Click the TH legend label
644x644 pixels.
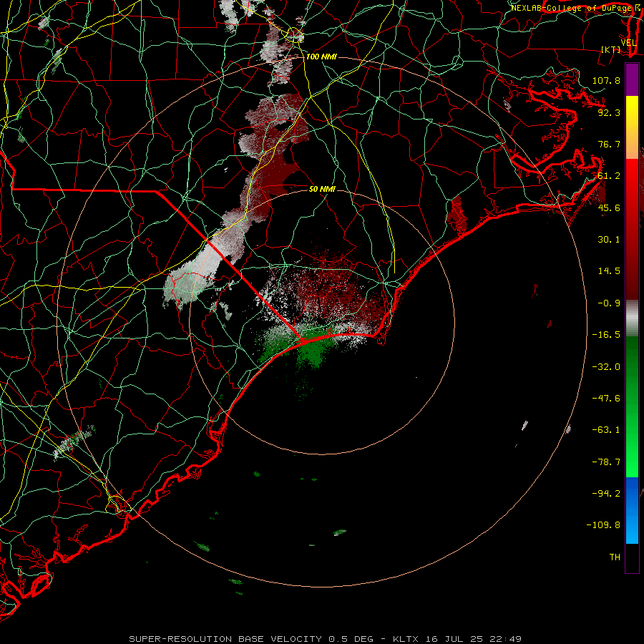615,557
